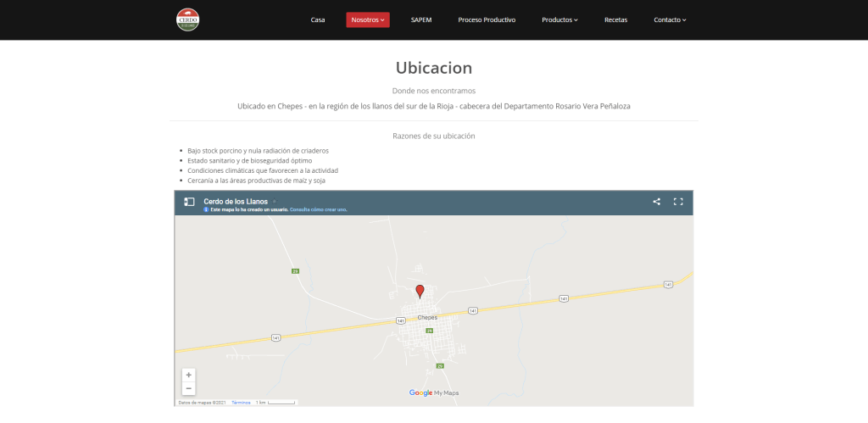The width and height of the screenshot is (868, 423).
Task: Click the map scale 1 km control
Action: [275, 403]
